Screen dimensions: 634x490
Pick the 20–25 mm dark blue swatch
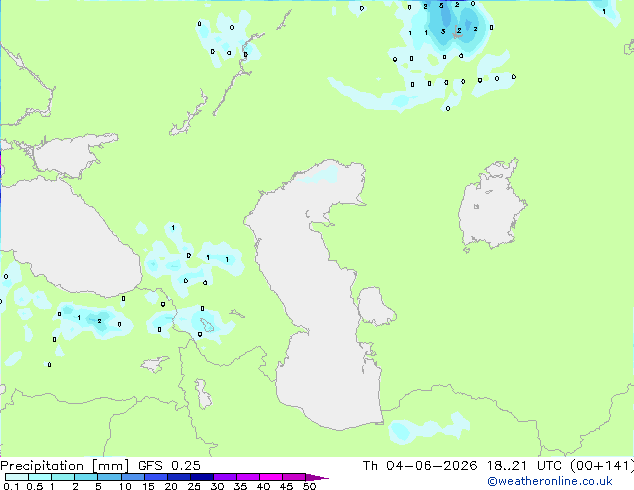179,477
